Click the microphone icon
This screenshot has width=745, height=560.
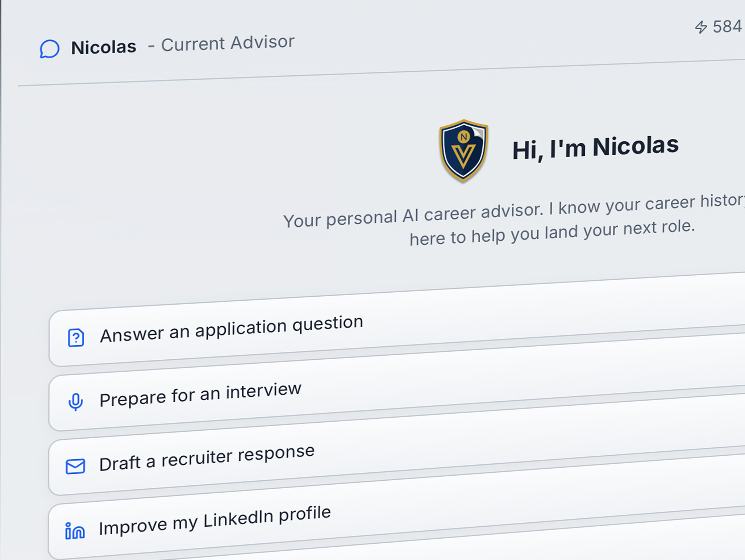pyautogui.click(x=76, y=402)
